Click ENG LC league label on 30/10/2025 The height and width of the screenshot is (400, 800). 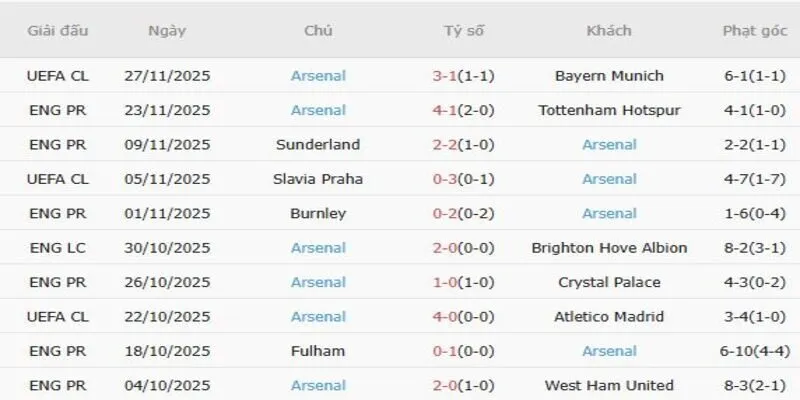coord(58,248)
